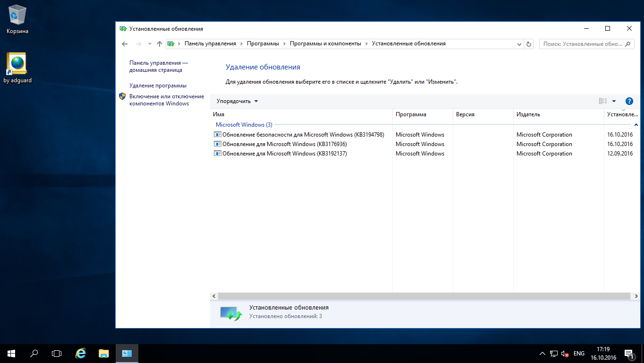Viewport: 644px width, 363px height.
Task: Open the Action Center notification icon
Action: (629, 354)
